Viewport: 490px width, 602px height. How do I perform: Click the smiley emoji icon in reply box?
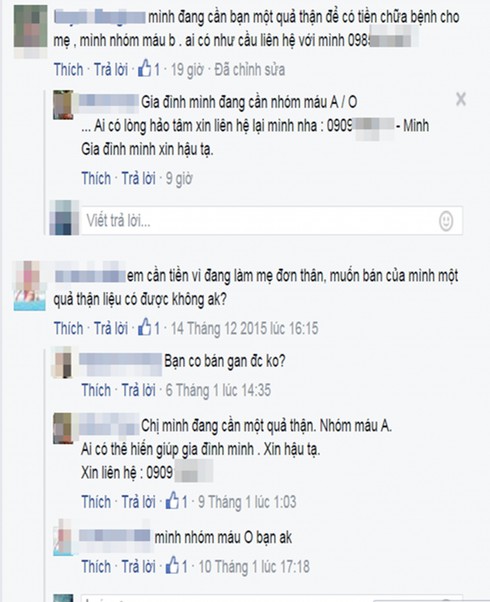[446, 221]
